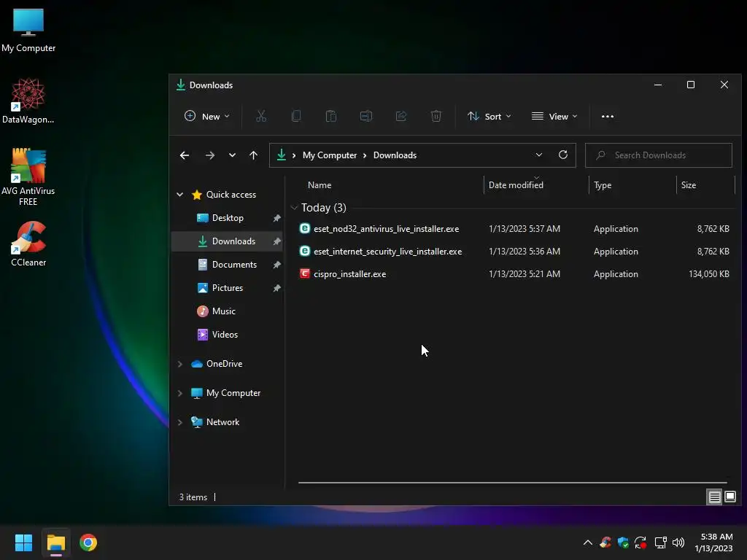This screenshot has height=560, width=747.
Task: Go back with the left arrow
Action: (x=185, y=155)
